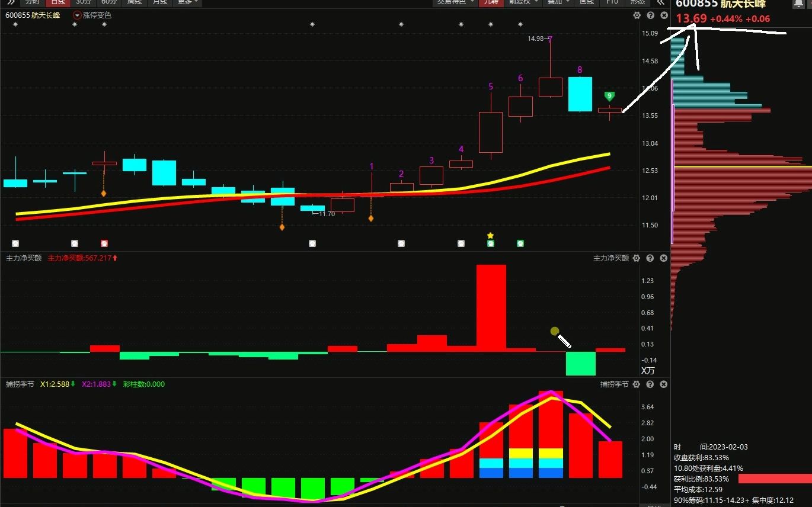The width and height of the screenshot is (812, 507).
Task: Click yellow average cost line in chip chart
Action: coord(743,167)
